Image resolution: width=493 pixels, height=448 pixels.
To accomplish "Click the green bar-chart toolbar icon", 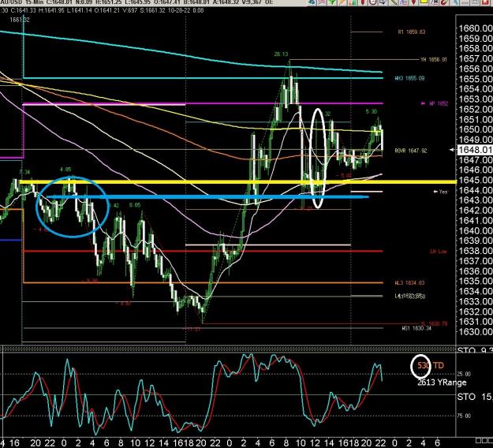I will pos(353,2).
